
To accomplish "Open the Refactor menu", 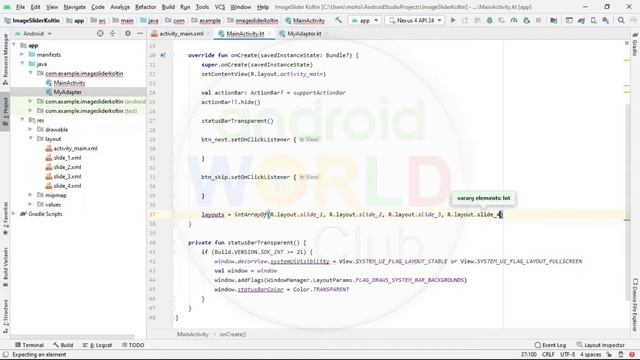I will point(145,7).
